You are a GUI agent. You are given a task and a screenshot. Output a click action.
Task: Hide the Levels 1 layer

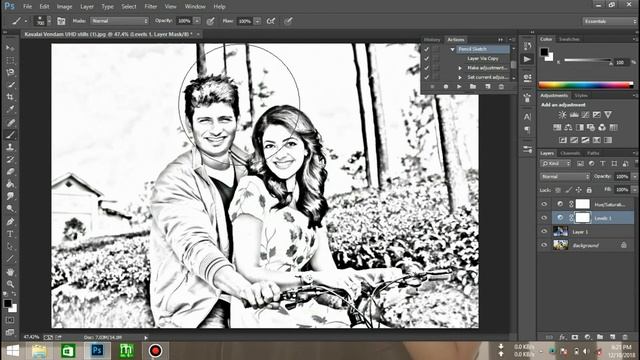(544, 218)
